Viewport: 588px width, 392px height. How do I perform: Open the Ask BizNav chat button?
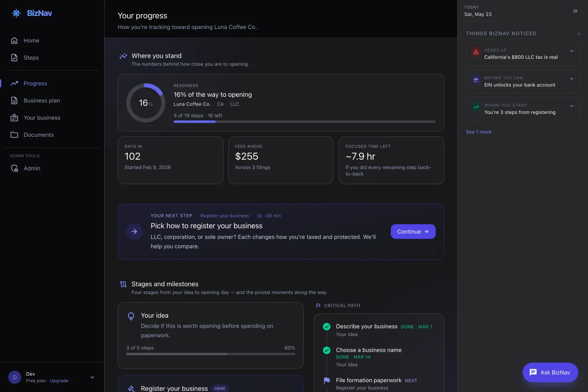550,372
